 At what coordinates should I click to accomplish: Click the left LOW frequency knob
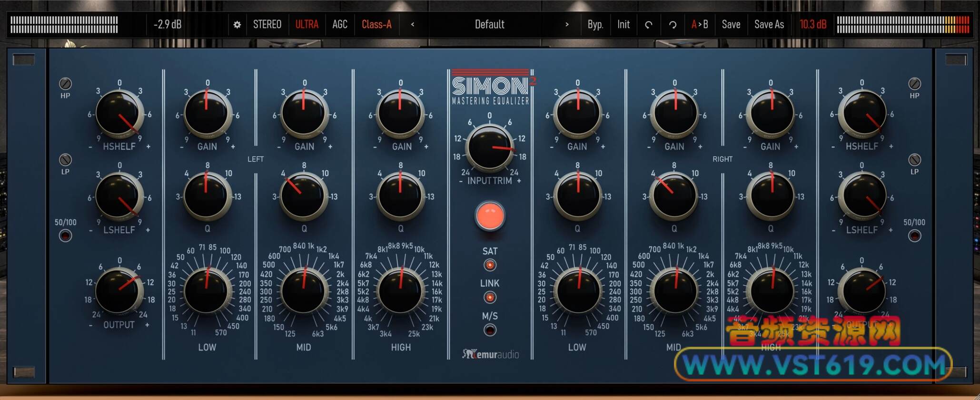(x=207, y=291)
